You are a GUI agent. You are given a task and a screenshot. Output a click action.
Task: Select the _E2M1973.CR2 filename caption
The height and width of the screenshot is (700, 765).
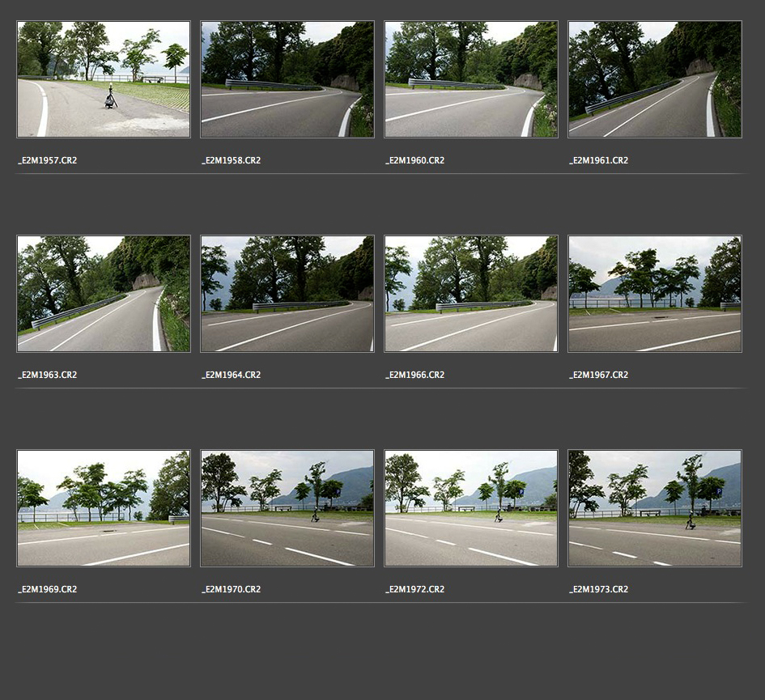[599, 590]
